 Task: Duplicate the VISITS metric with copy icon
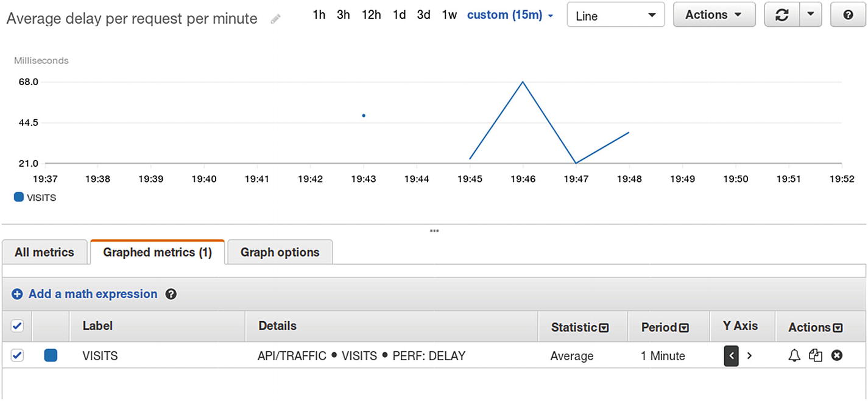coord(816,356)
